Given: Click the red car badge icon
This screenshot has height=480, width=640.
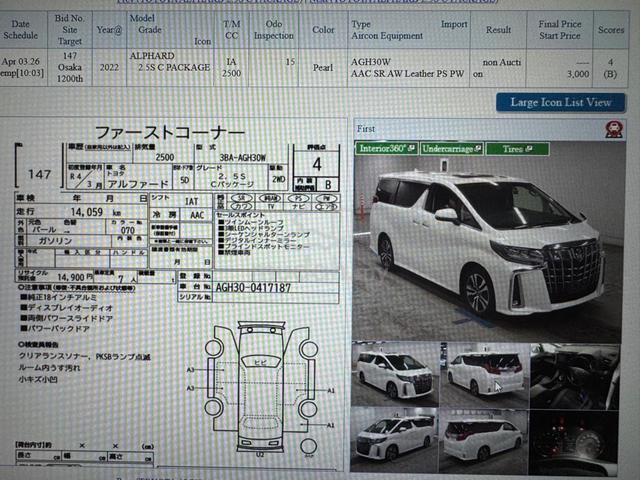Looking at the screenshot, I should [614, 129].
